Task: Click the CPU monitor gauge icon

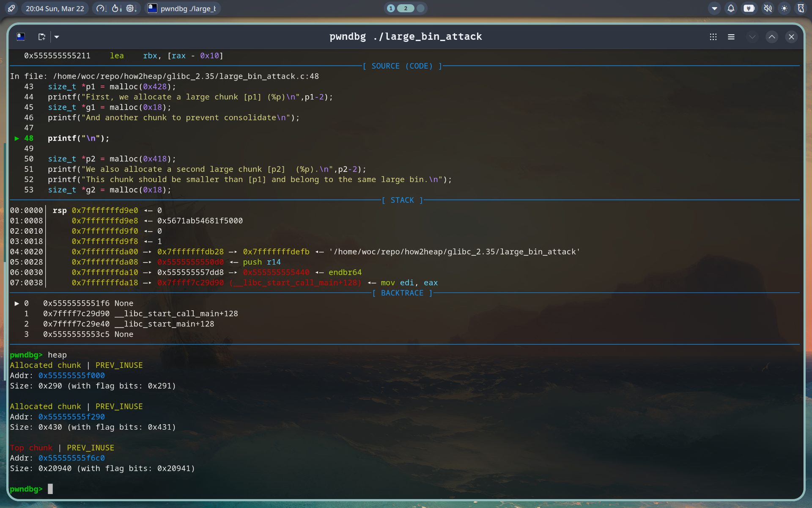Action: (x=101, y=8)
